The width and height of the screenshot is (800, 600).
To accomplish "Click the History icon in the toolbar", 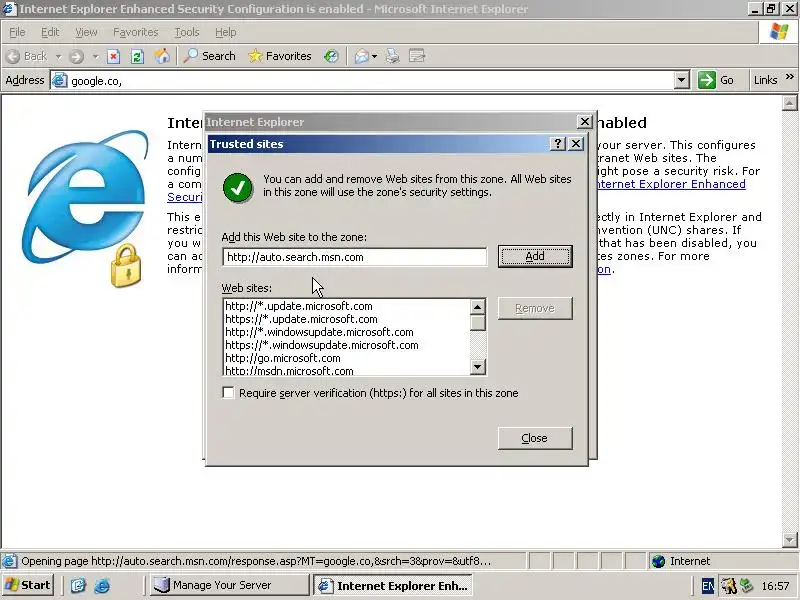I will [x=331, y=56].
